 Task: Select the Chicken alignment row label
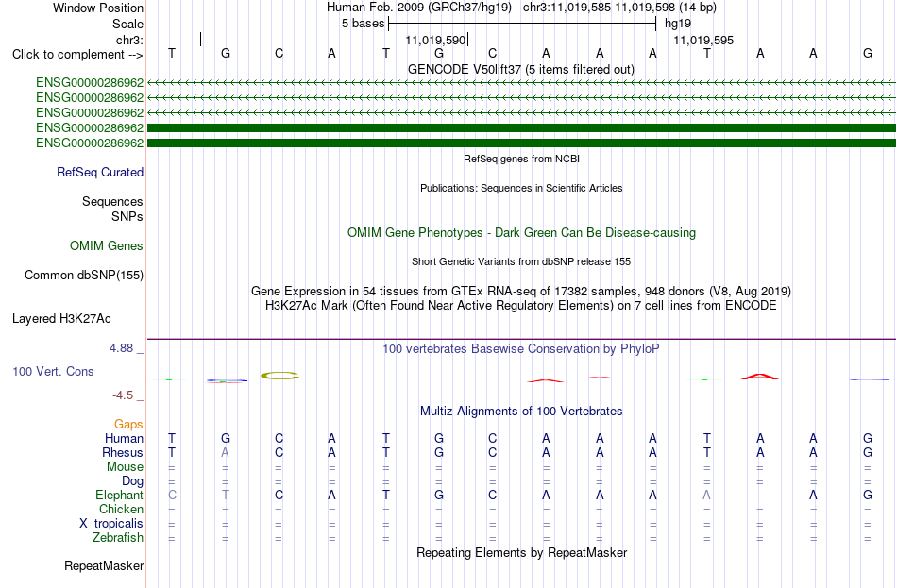[121, 509]
